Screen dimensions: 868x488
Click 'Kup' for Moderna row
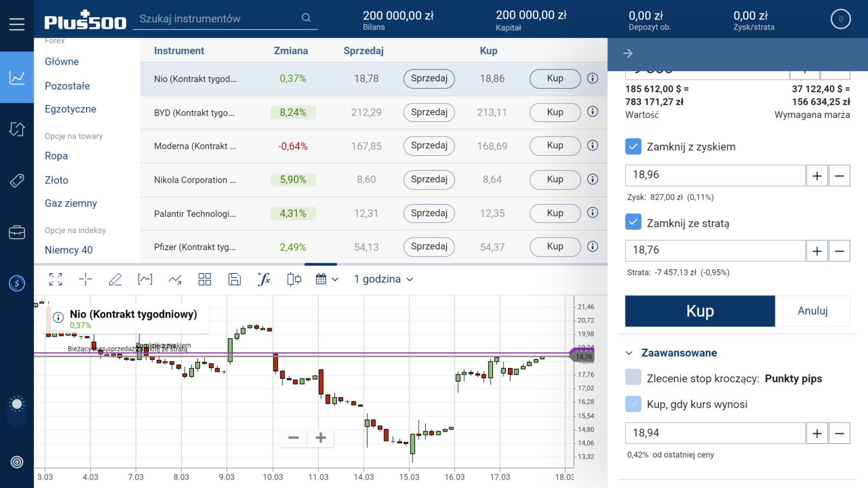[x=555, y=146]
